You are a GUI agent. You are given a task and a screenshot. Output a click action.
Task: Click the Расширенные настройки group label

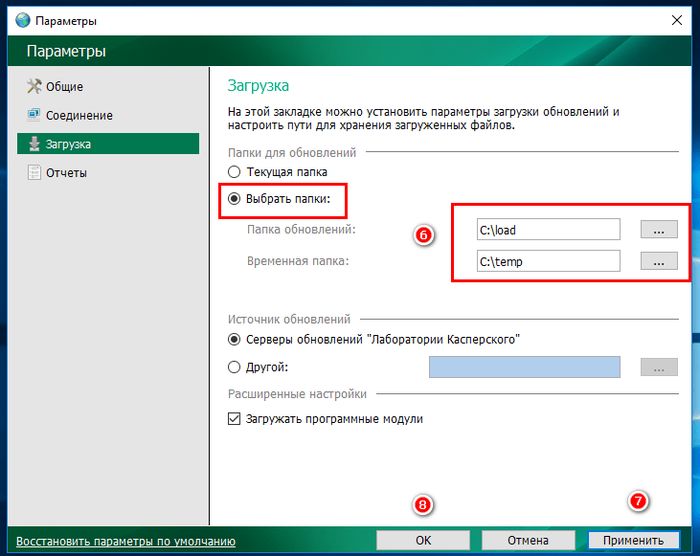click(x=297, y=394)
